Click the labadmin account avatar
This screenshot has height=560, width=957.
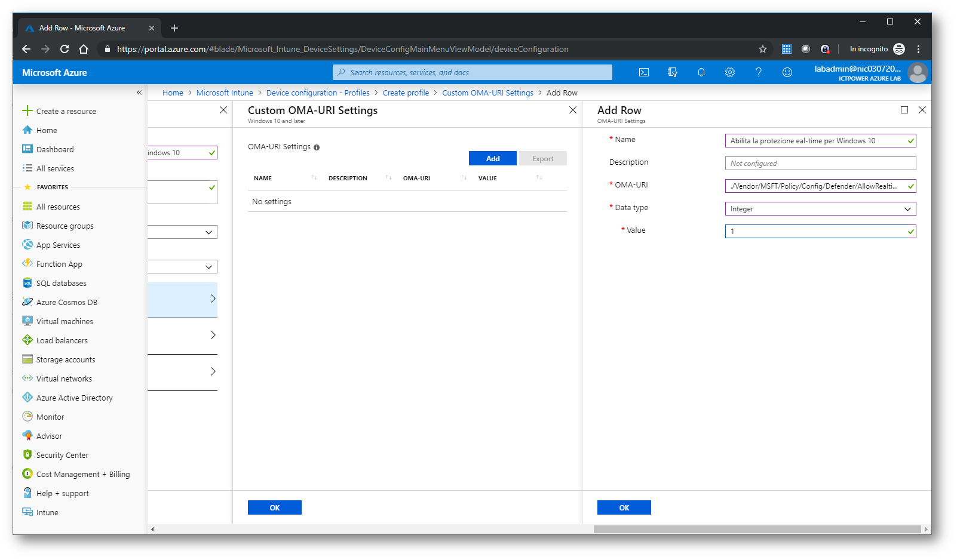(x=918, y=72)
